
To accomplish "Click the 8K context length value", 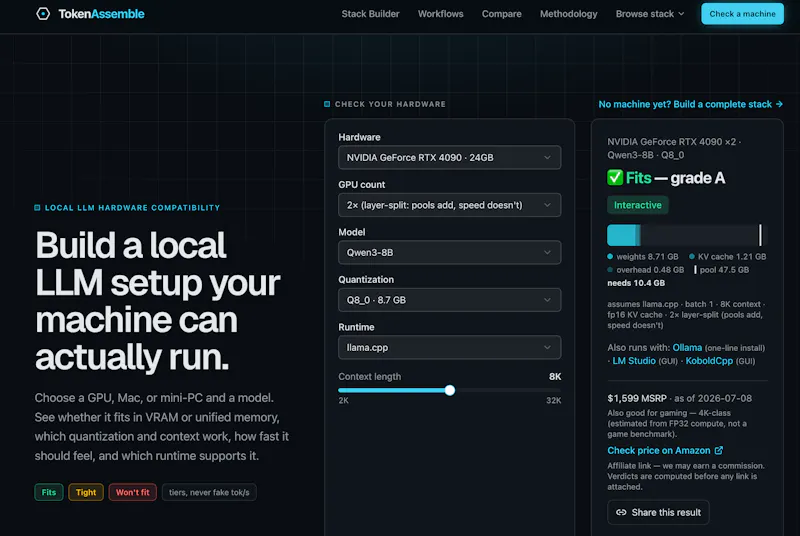I will pos(555,377).
